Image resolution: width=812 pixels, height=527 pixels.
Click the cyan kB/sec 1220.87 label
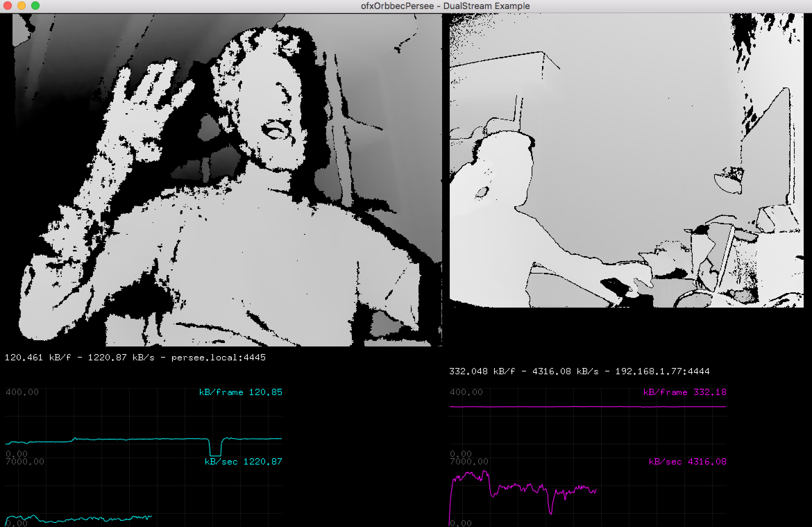243,462
